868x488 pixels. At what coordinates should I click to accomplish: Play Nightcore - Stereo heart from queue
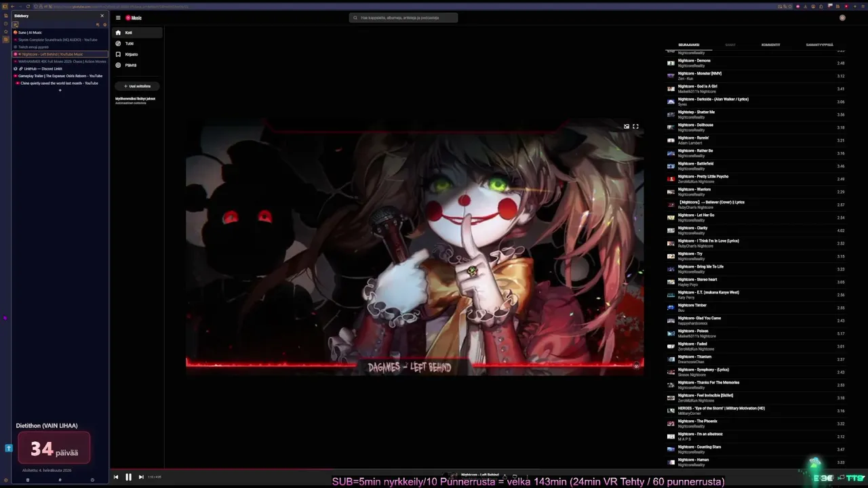click(756, 282)
